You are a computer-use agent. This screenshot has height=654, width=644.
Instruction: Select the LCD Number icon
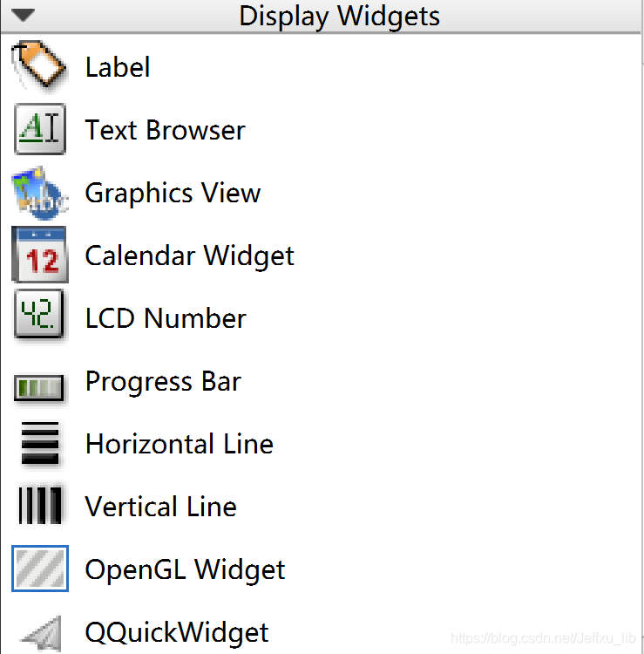(x=39, y=314)
